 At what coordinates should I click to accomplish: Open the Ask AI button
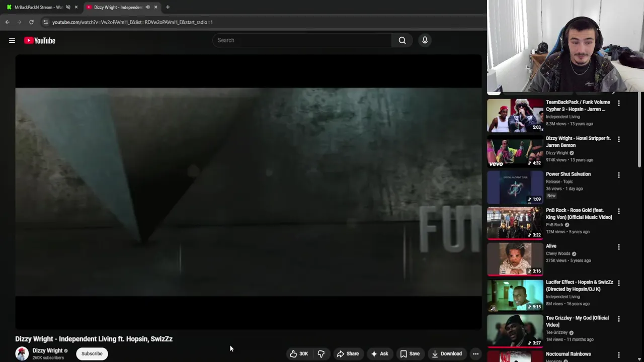tap(379, 353)
